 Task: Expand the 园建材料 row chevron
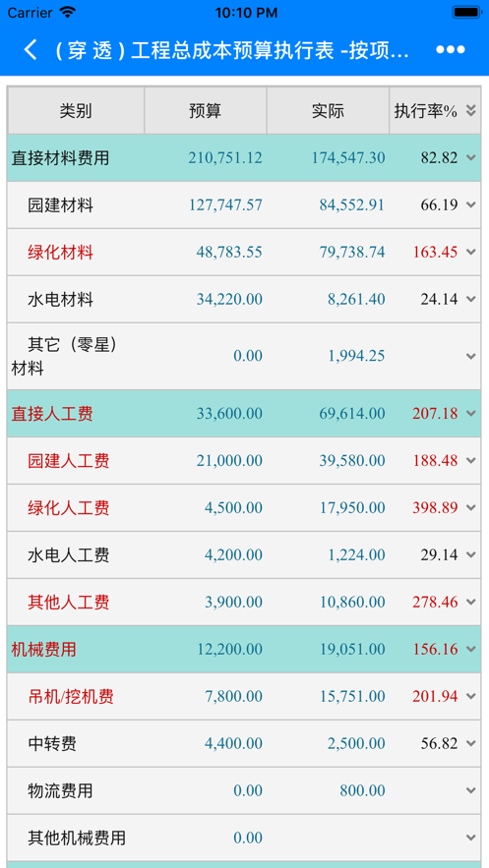click(470, 204)
